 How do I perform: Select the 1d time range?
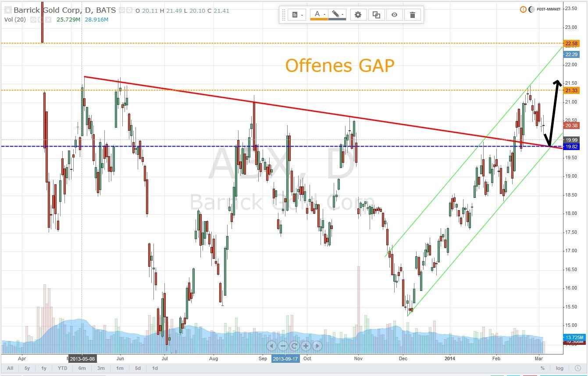click(x=155, y=368)
